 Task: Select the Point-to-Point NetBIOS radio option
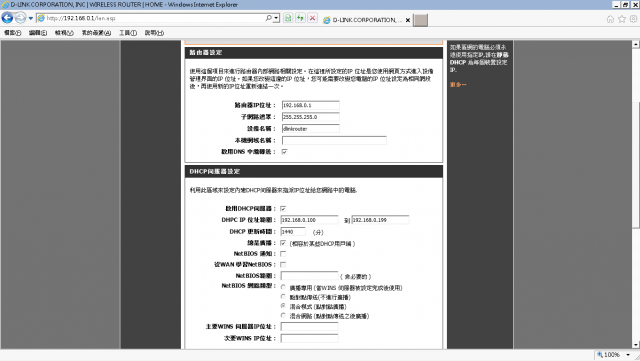point(283,297)
